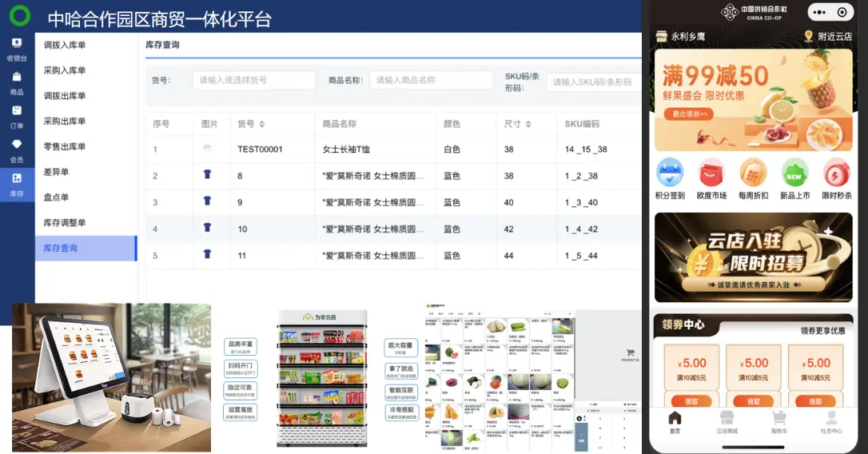Viewport: 868px width, 454px height.
Task: Select 盘点单 in the inventory menu
Action: [x=56, y=197]
